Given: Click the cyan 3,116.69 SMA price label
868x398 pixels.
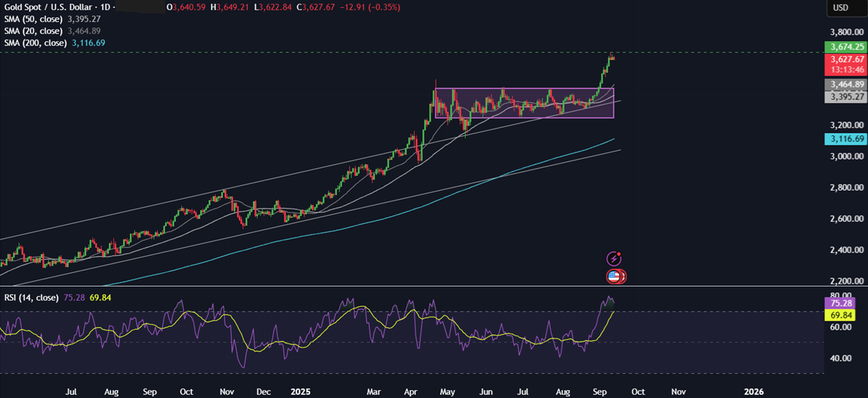Looking at the screenshot, I should click(x=845, y=139).
